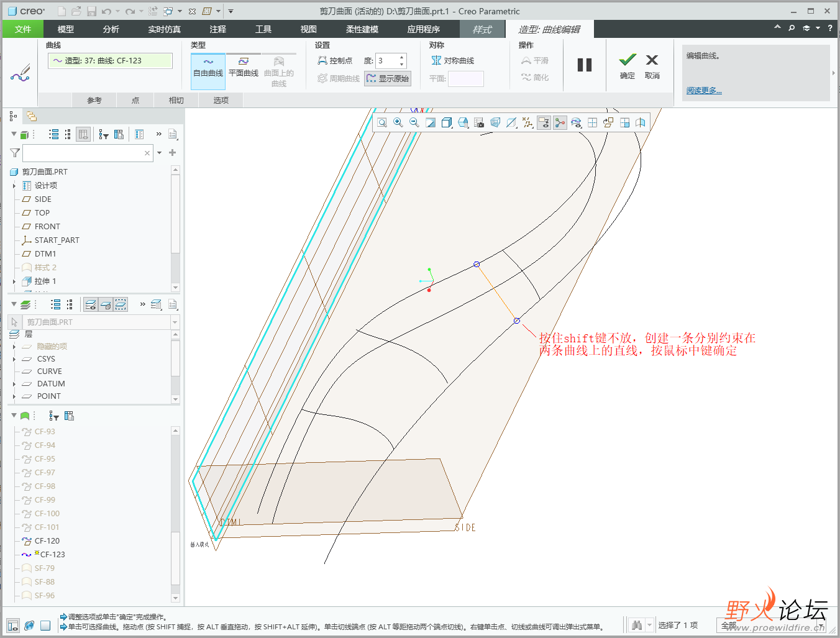Select the CURVE layer
The image size is (840, 638).
[x=49, y=371]
